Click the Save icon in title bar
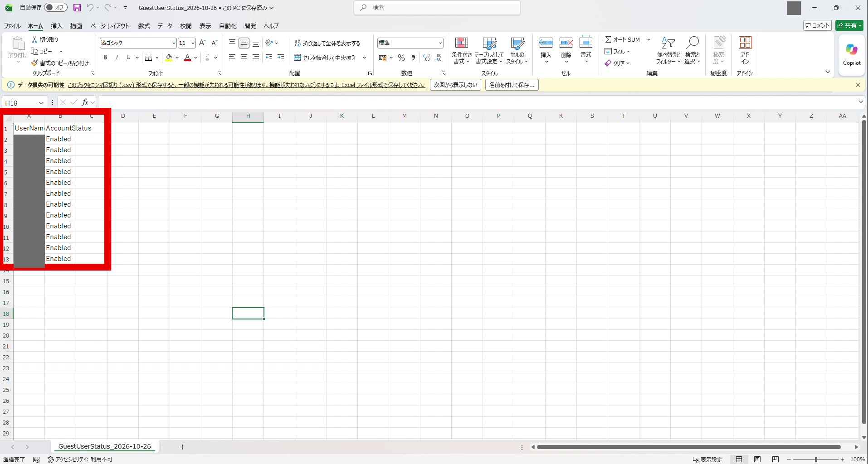 [x=77, y=8]
